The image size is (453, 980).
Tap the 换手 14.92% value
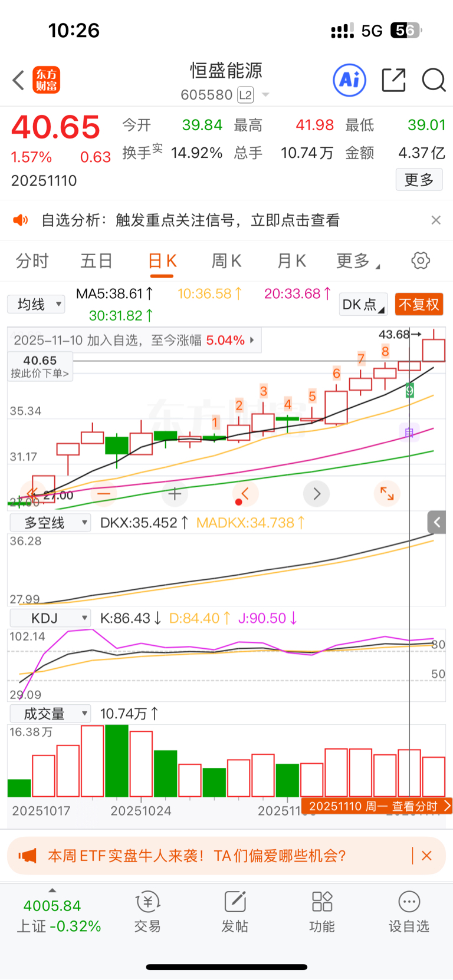(x=196, y=153)
